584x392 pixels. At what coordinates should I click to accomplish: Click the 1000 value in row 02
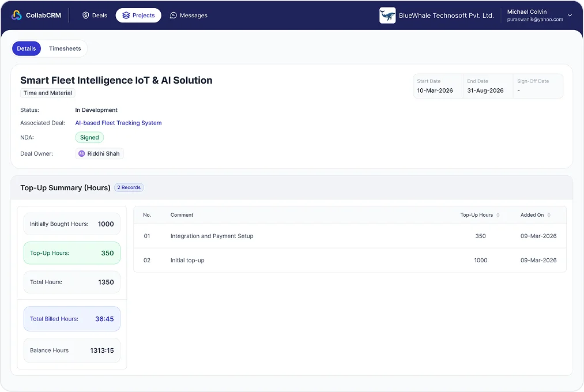point(480,261)
